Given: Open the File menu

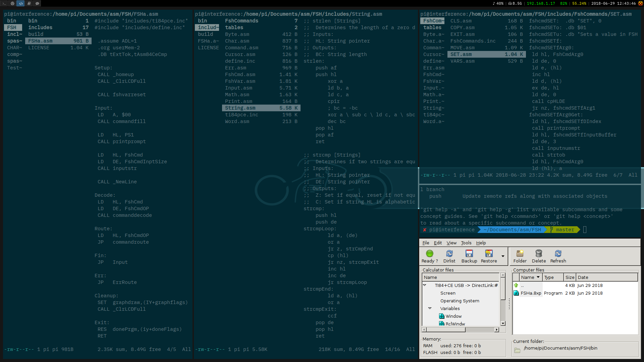Looking at the screenshot, I should (426, 243).
